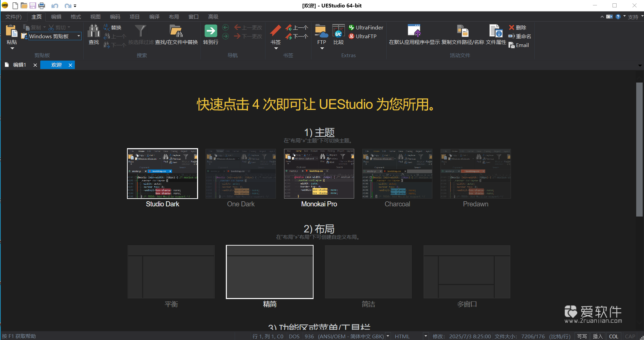Expand the FTP dropdown arrow
This screenshot has width=644, height=340.
coord(322,48)
